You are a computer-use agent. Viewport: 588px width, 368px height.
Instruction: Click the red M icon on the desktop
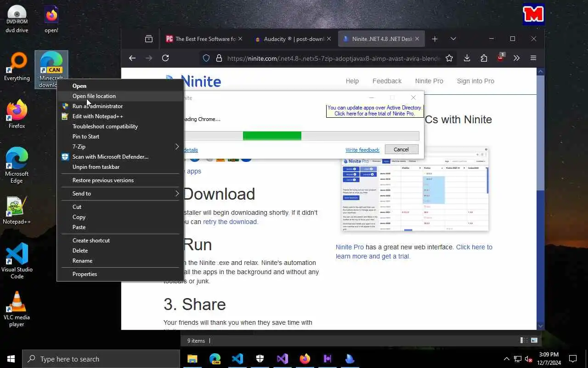point(533,14)
